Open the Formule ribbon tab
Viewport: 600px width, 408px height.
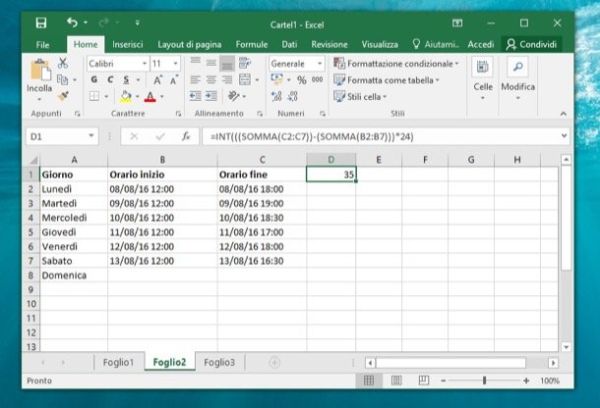point(251,44)
